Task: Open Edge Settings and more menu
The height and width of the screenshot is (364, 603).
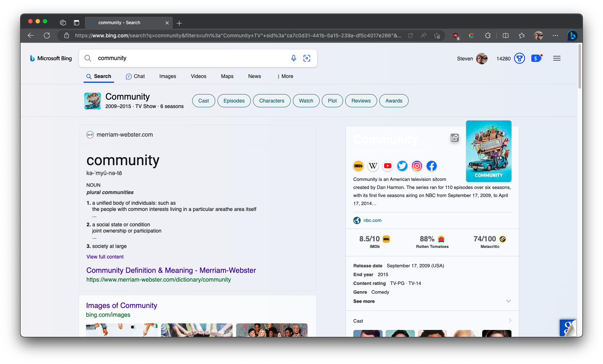Action: 555,36
